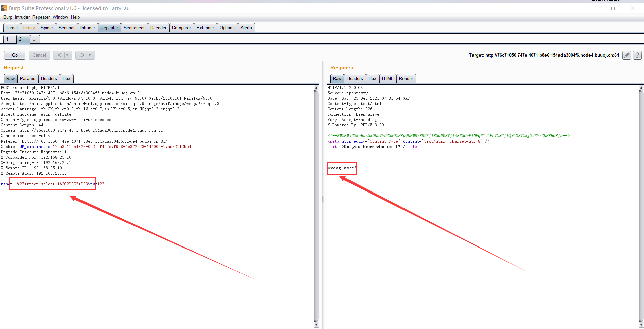
Task: Click the request pane scroll-down arrow
Action: click(316, 325)
